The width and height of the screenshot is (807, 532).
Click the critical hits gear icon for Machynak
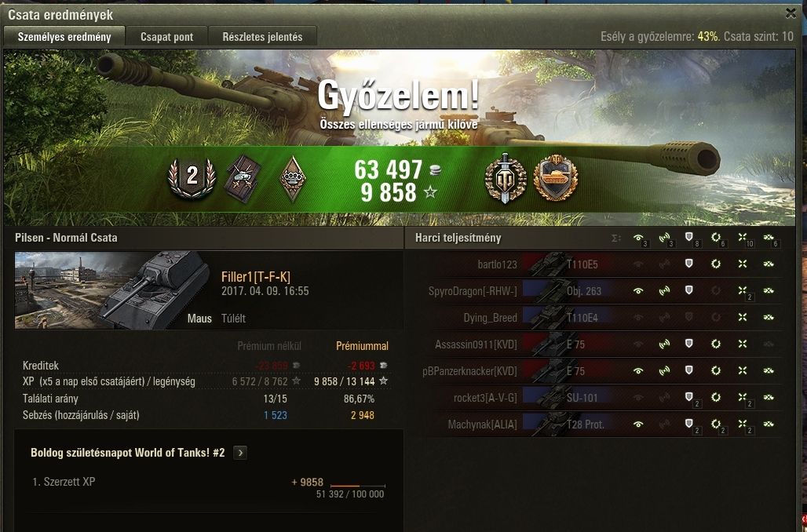click(715, 424)
